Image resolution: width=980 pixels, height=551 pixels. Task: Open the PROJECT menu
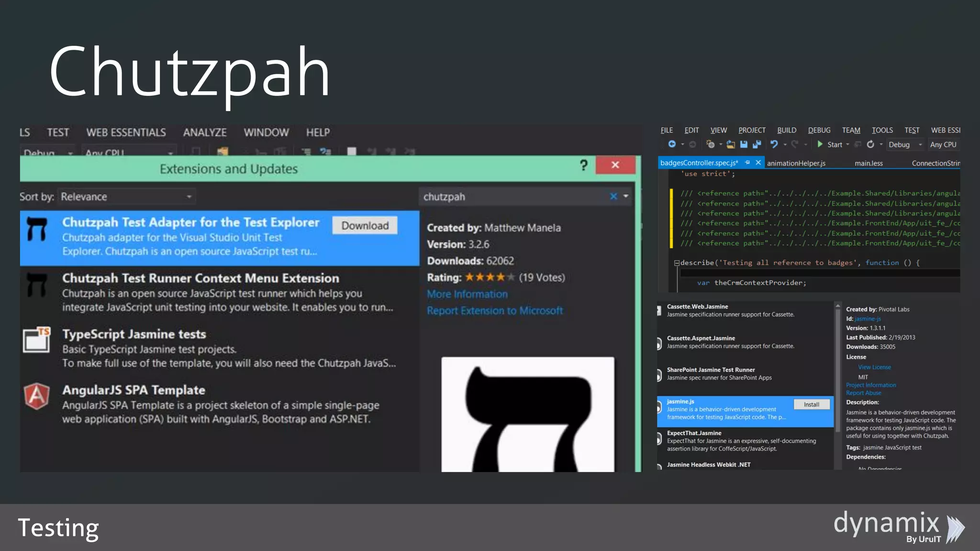[752, 130]
